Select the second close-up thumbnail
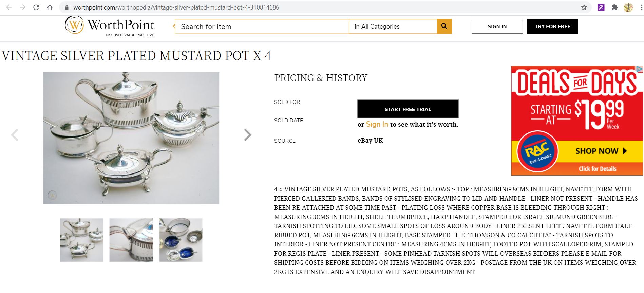644x293 pixels. click(x=131, y=240)
